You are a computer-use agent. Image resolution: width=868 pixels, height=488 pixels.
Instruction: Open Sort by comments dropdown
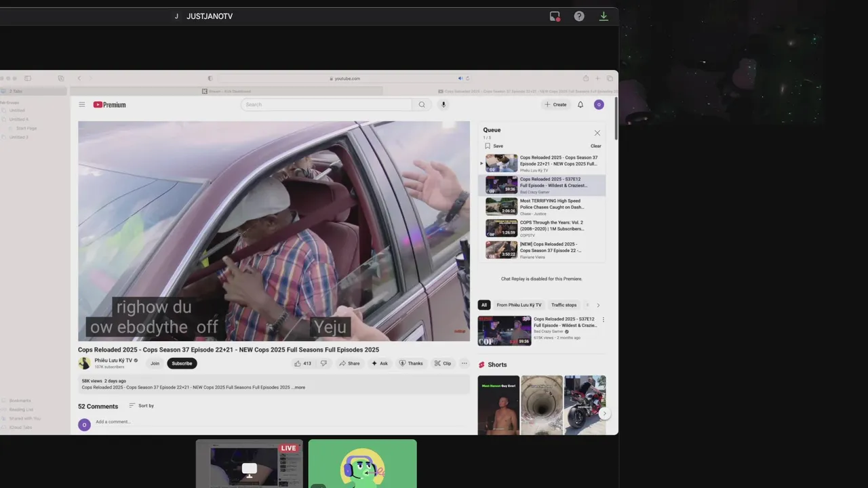pyautogui.click(x=142, y=406)
